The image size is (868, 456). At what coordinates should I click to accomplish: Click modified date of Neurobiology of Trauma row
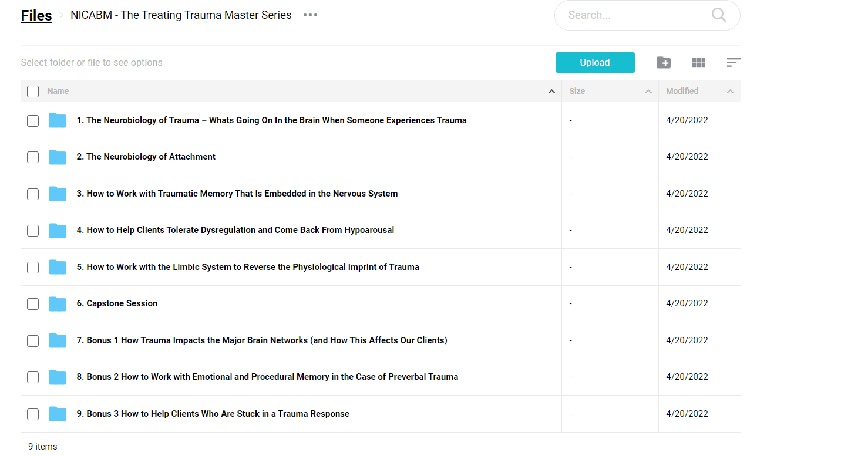point(687,120)
